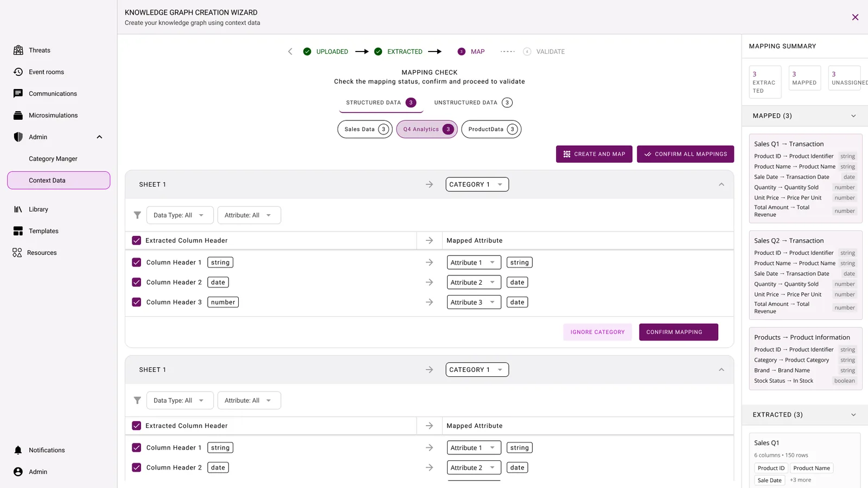
Task: Uncheck Column Header 1 in second sheet
Action: 137,448
